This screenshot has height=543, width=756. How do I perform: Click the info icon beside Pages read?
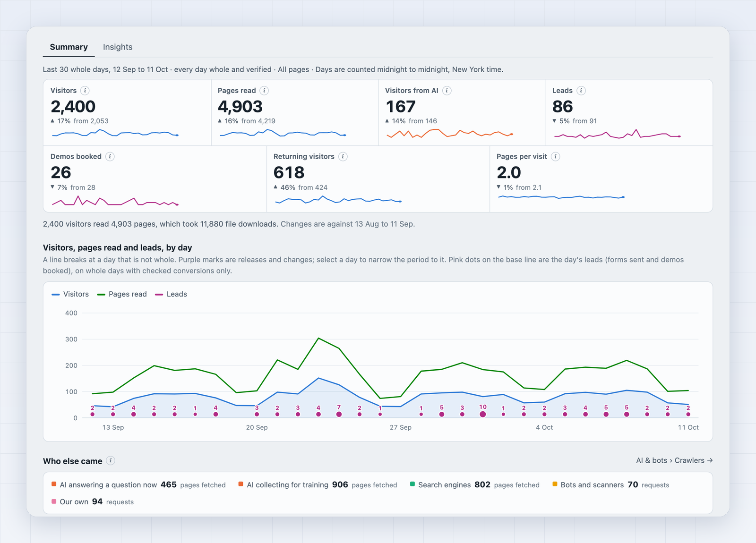(264, 91)
